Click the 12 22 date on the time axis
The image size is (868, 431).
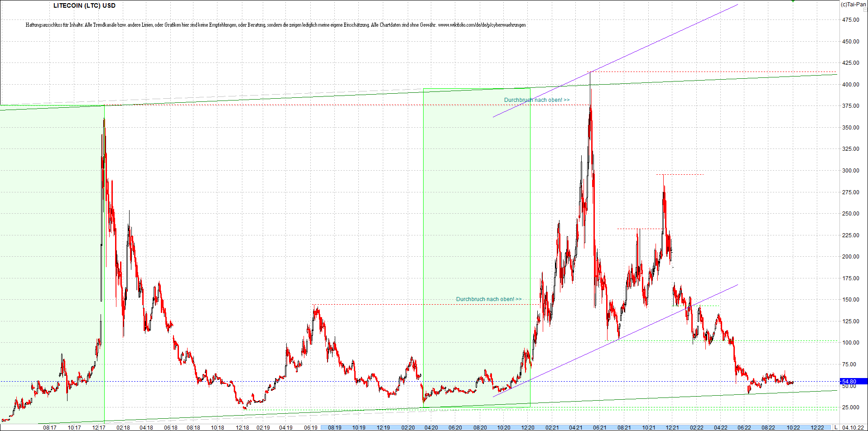[817, 427]
